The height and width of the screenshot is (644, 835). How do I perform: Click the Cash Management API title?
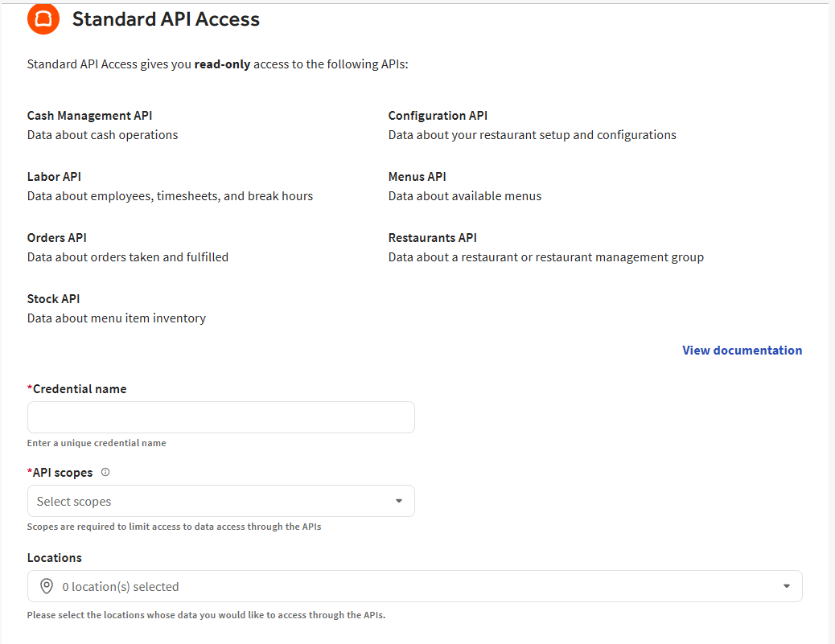(89, 116)
